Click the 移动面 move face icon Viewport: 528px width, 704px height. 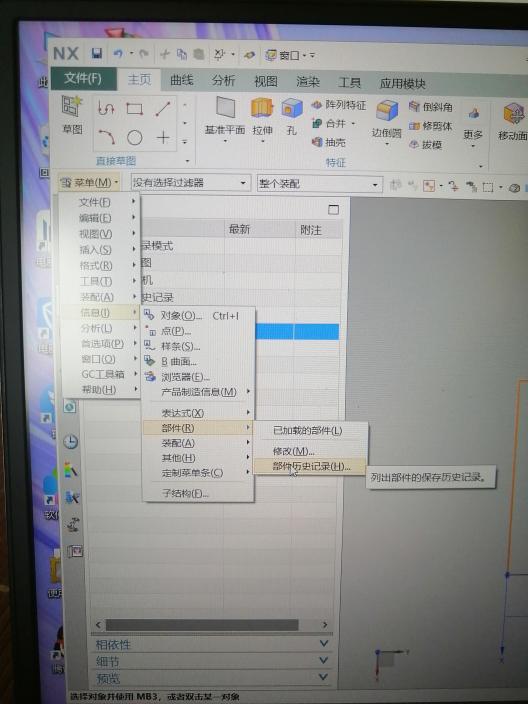513,114
